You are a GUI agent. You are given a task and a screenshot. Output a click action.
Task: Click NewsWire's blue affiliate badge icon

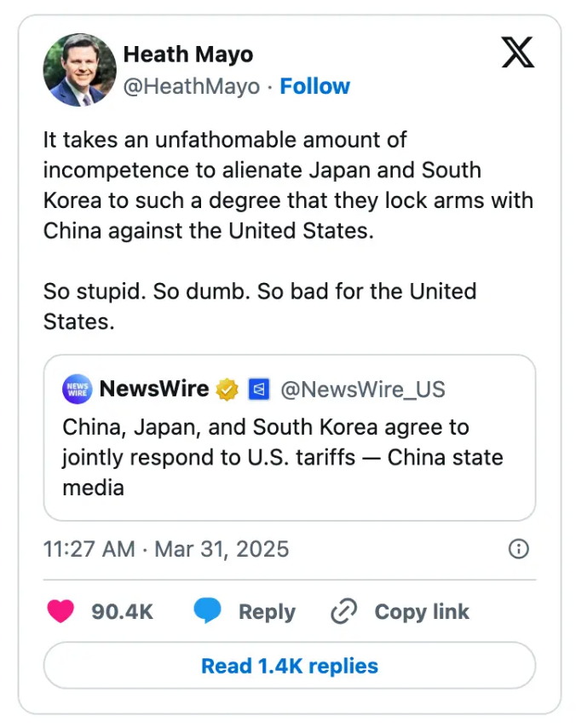click(257, 389)
